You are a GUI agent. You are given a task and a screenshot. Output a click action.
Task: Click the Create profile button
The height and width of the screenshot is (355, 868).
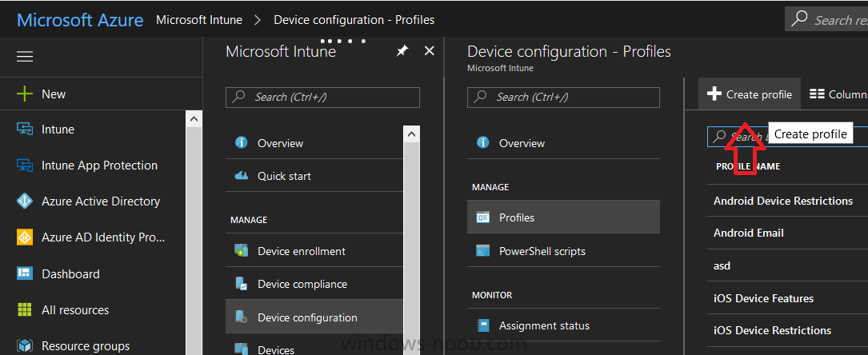pyautogui.click(x=750, y=94)
